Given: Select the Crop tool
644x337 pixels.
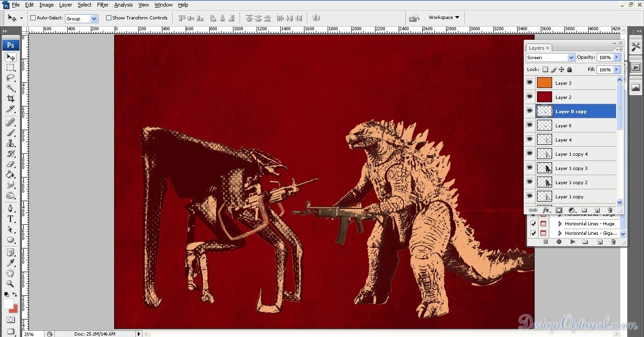Looking at the screenshot, I should point(10,99).
